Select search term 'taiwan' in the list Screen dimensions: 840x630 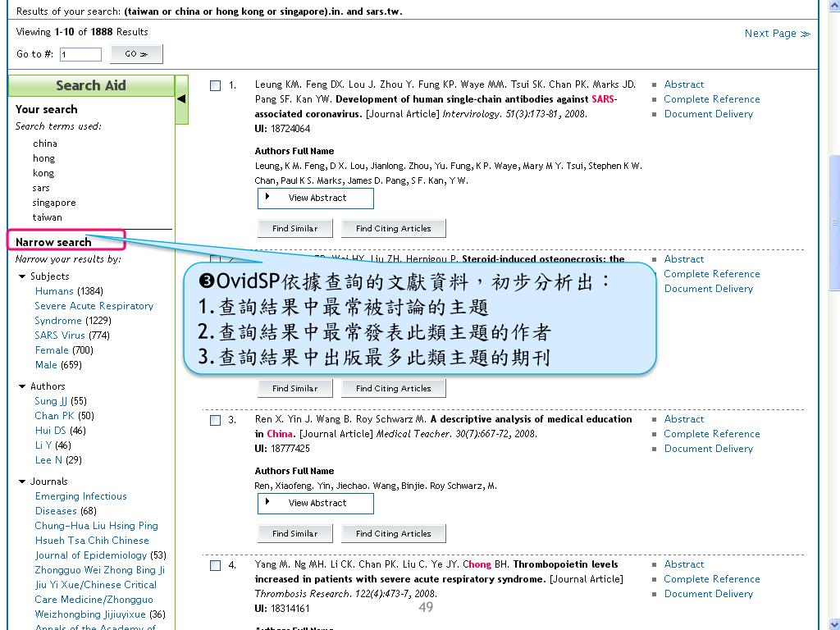(x=47, y=217)
